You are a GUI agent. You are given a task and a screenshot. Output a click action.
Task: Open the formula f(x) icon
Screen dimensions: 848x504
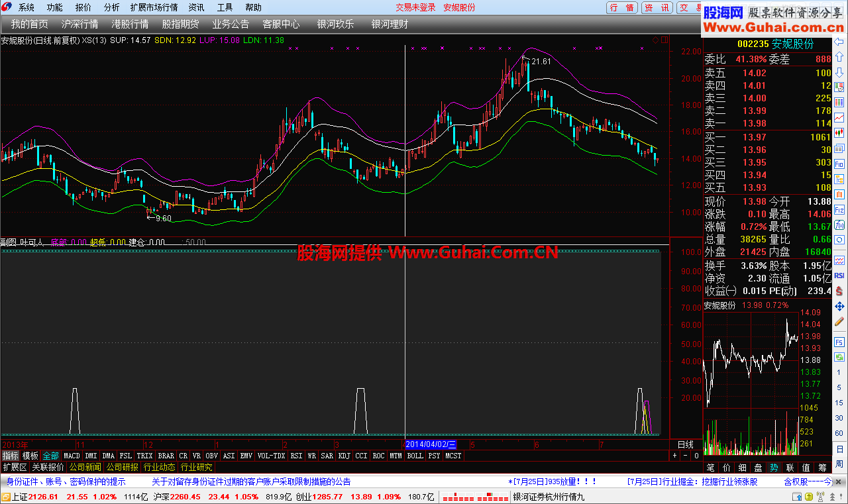tap(839, 225)
